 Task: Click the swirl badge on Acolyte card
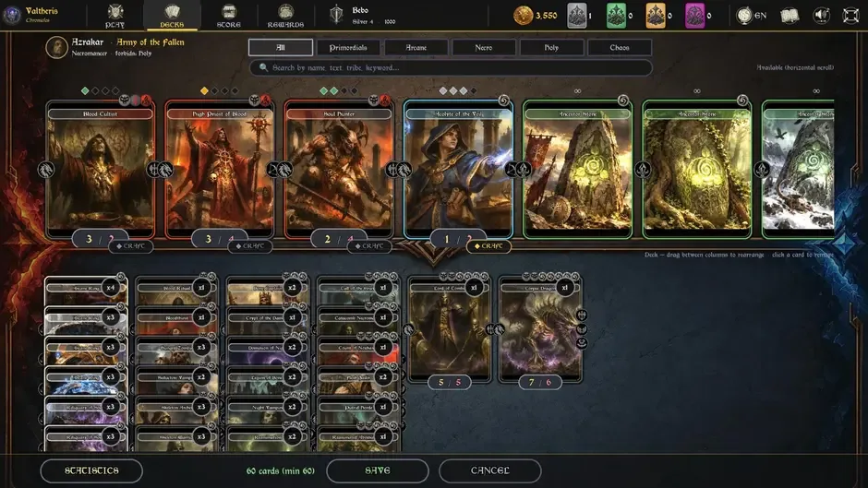tap(503, 101)
